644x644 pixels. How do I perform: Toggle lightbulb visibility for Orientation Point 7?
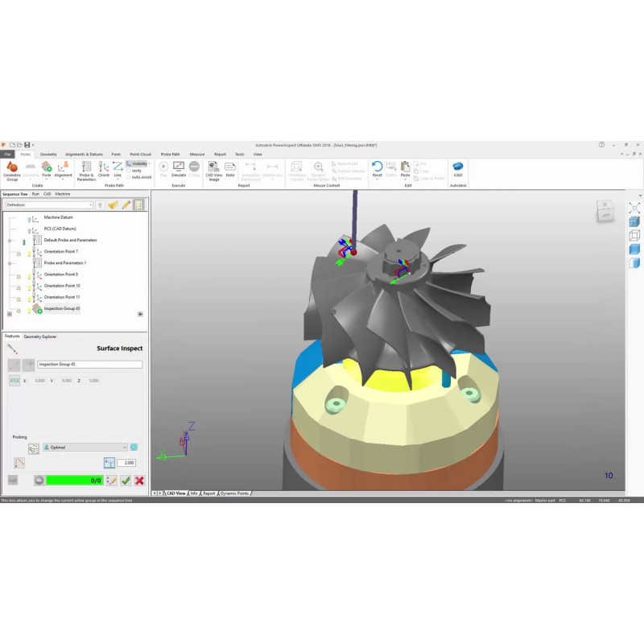coord(29,252)
